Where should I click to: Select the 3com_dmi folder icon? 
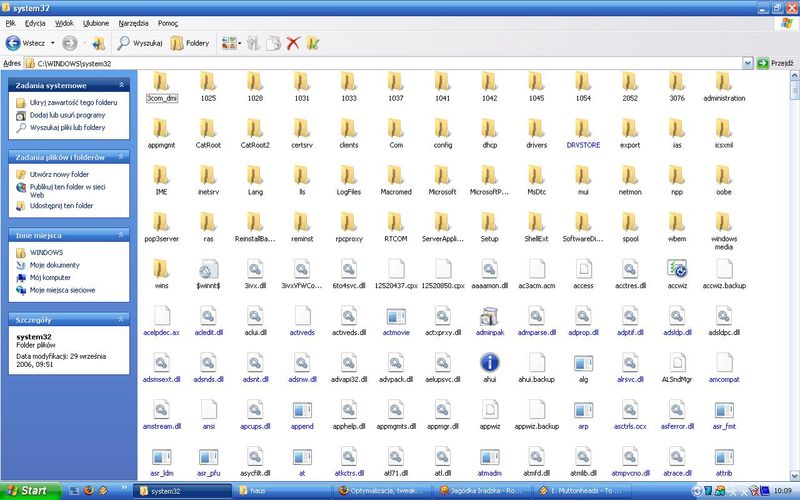pyautogui.click(x=161, y=82)
